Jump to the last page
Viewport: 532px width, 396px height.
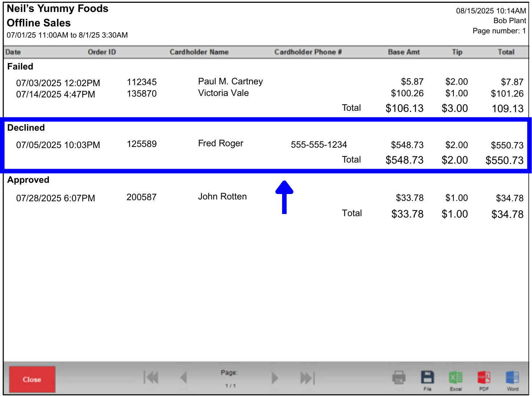point(306,377)
